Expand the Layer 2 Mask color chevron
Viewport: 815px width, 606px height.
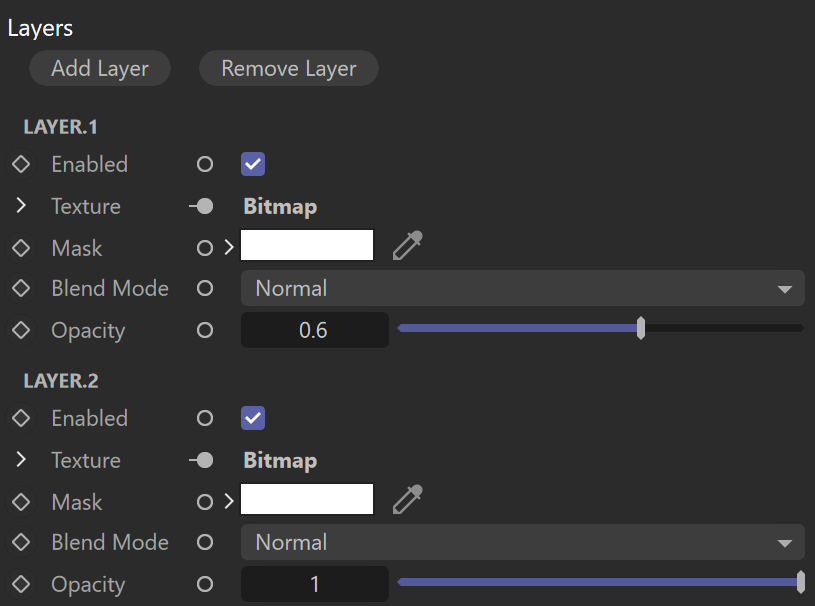229,502
